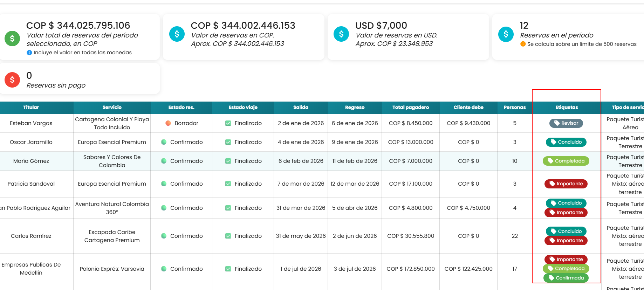Click the Finalizado checkbox in Esteban Vargas row
The width and height of the screenshot is (644, 290).
tap(228, 123)
